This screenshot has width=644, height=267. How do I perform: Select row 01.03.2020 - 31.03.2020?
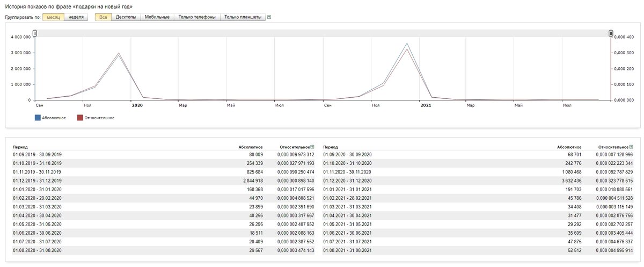pos(164,206)
